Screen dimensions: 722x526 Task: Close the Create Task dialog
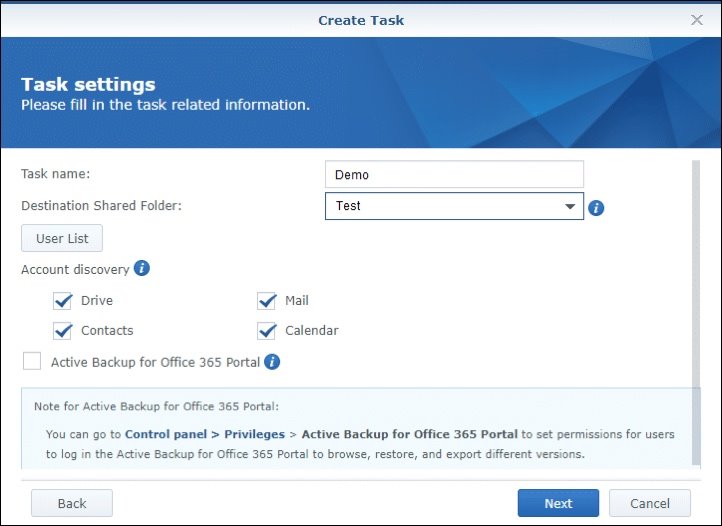tap(697, 20)
